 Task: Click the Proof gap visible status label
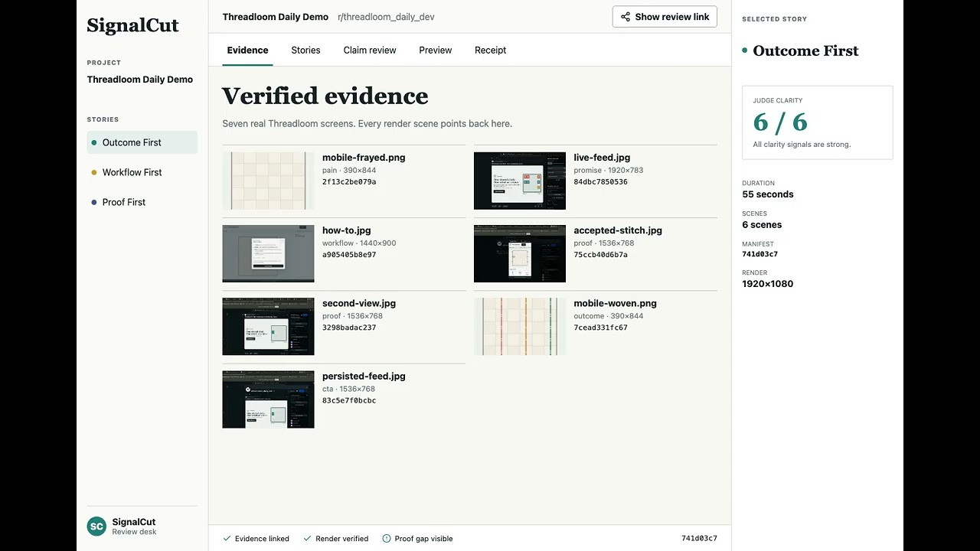click(x=423, y=539)
